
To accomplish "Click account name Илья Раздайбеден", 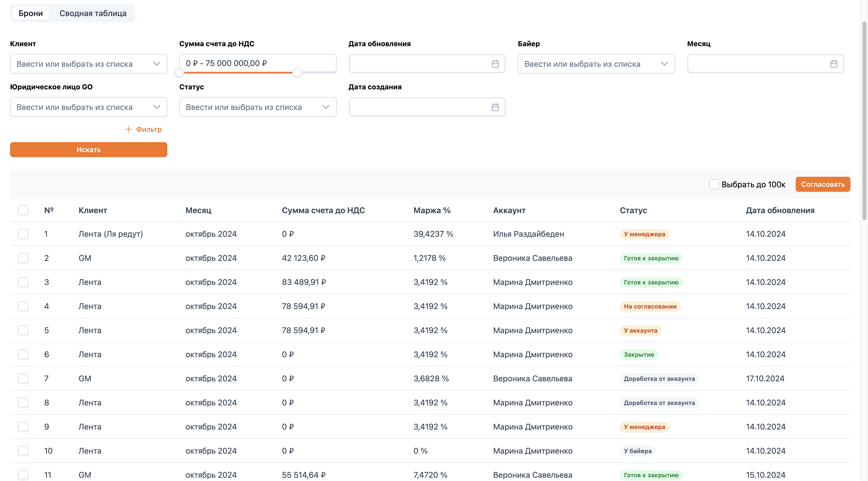I will pyautogui.click(x=528, y=234).
